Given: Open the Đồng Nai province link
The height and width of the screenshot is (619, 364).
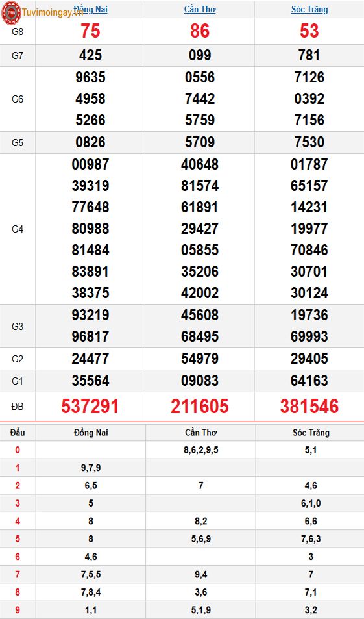Looking at the screenshot, I should coord(90,10).
